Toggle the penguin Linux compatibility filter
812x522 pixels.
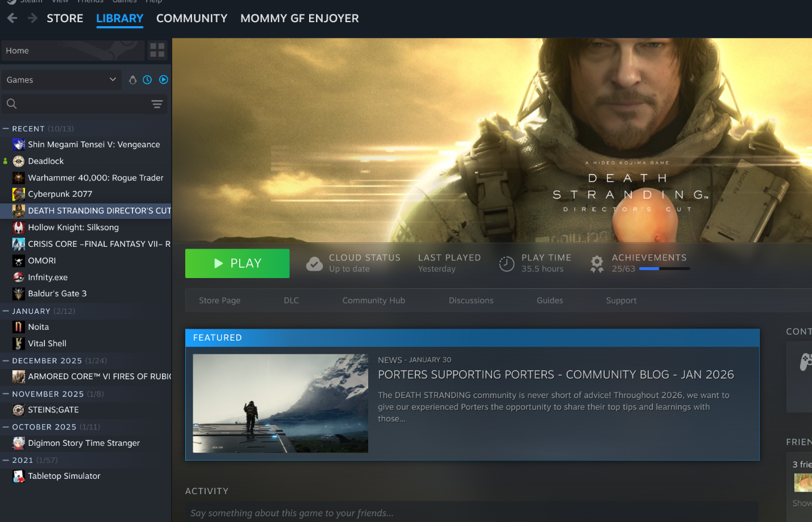pyautogui.click(x=132, y=80)
